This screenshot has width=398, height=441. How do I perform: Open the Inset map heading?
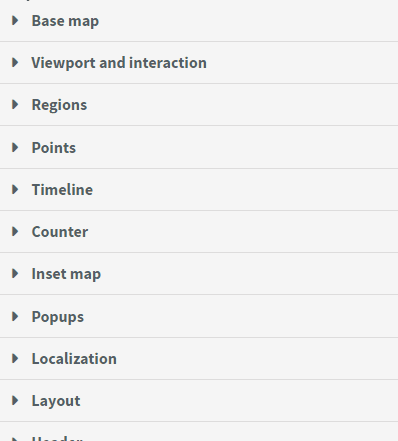point(66,274)
